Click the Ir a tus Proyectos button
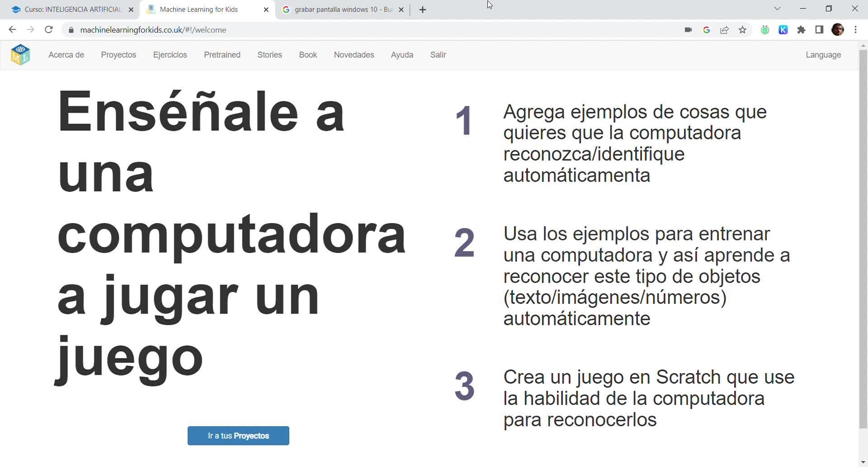 tap(238, 436)
